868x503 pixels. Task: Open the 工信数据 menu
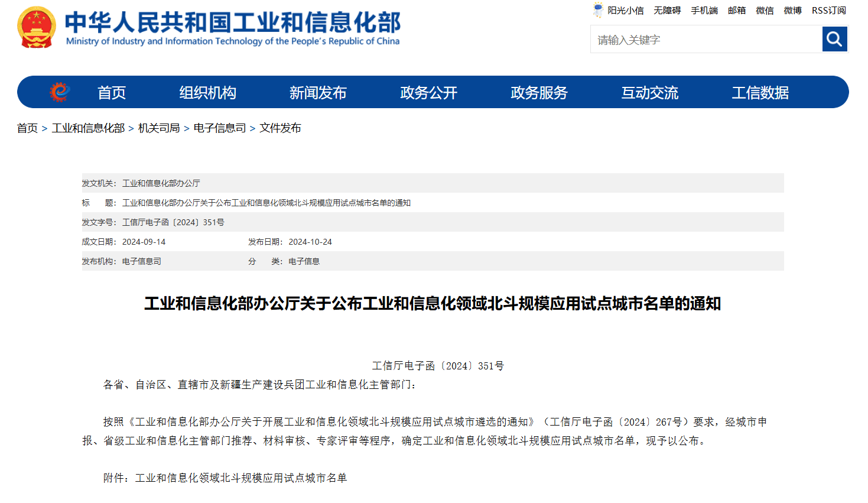coord(760,93)
